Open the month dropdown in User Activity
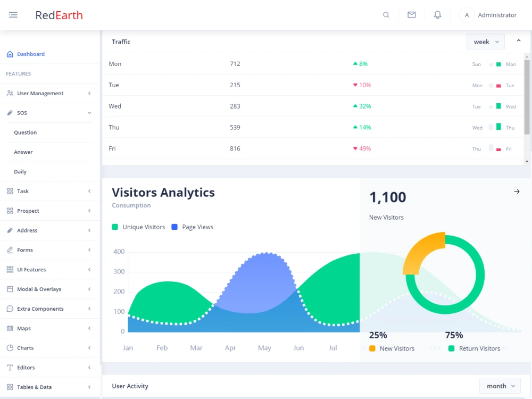532x399 pixels. pos(500,386)
